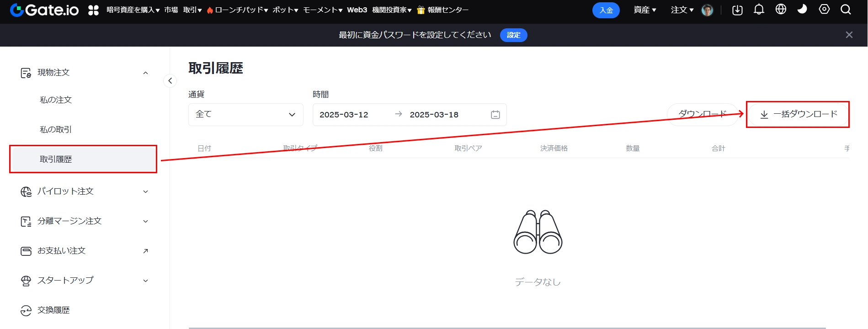Open the ローンチパッド menu
Viewport: 868px width, 329px height.
(241, 10)
